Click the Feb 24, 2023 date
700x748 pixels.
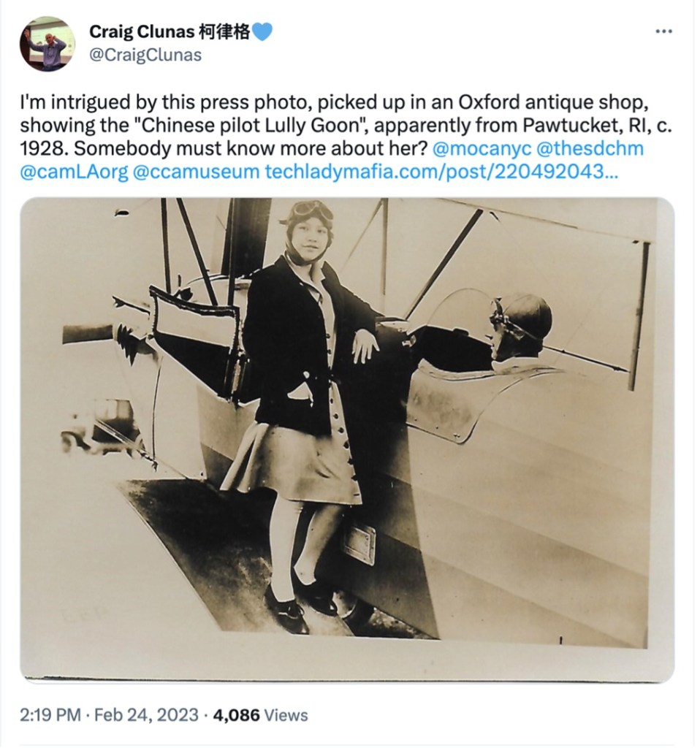click(145, 715)
